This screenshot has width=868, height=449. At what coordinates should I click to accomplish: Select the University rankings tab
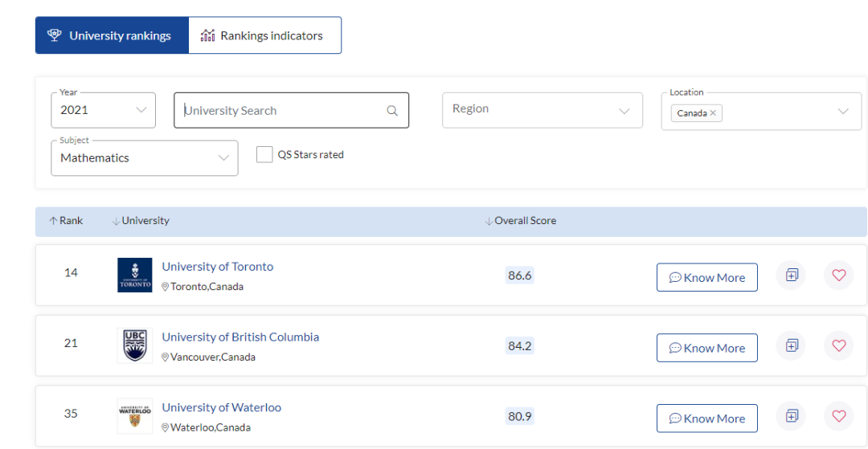[112, 35]
